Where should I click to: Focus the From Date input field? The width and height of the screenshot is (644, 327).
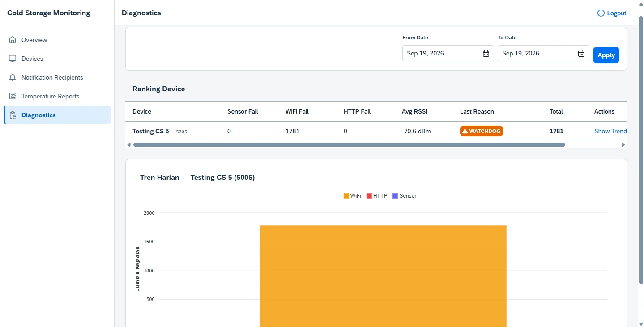coord(448,53)
